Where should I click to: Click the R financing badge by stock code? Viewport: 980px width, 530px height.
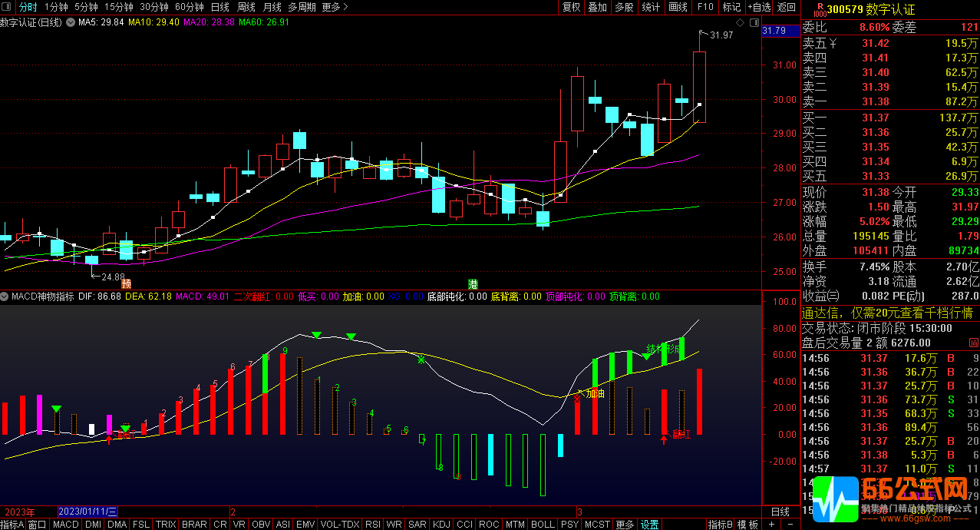820,8
